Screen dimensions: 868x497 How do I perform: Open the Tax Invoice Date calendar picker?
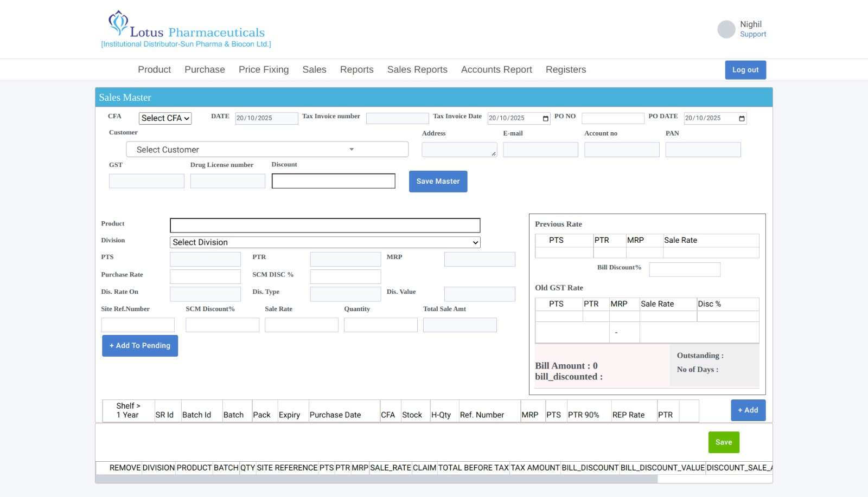(x=545, y=119)
